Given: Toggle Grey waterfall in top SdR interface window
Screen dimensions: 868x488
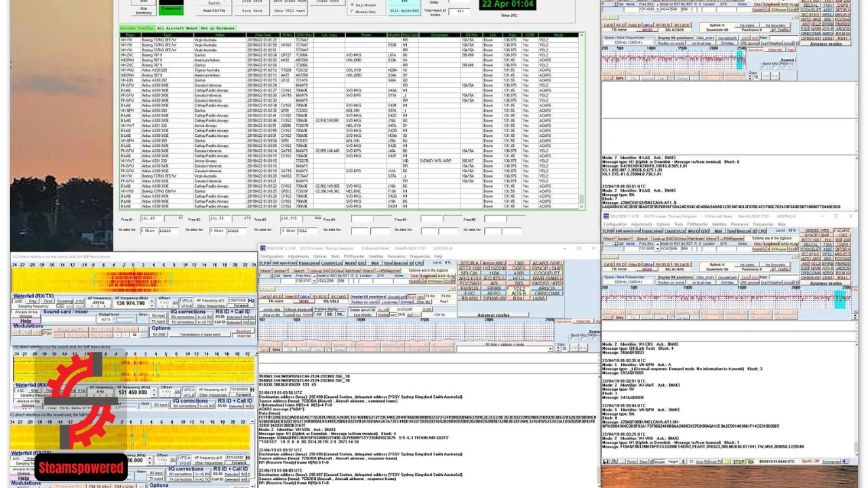Looking at the screenshot, I should (33, 302).
